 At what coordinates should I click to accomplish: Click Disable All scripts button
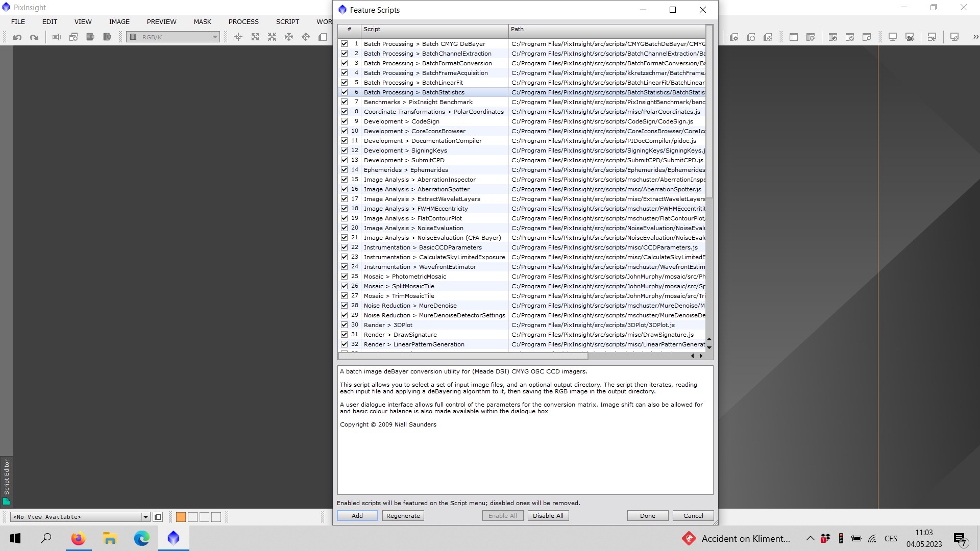(548, 516)
